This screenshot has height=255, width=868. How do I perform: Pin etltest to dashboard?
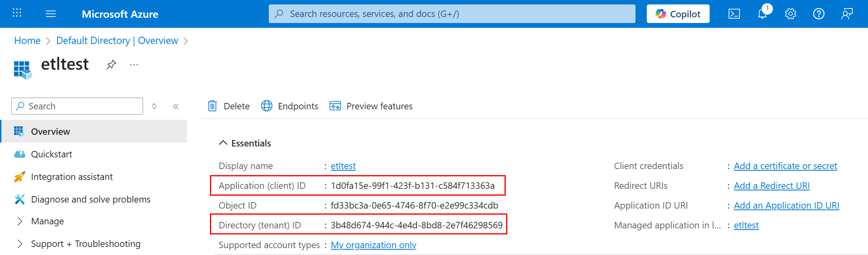(x=111, y=65)
